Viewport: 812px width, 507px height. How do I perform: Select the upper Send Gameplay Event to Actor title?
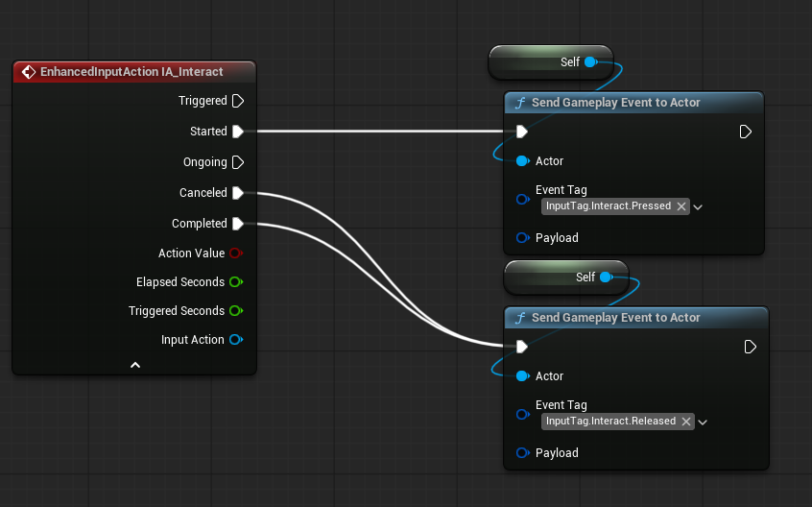point(616,103)
